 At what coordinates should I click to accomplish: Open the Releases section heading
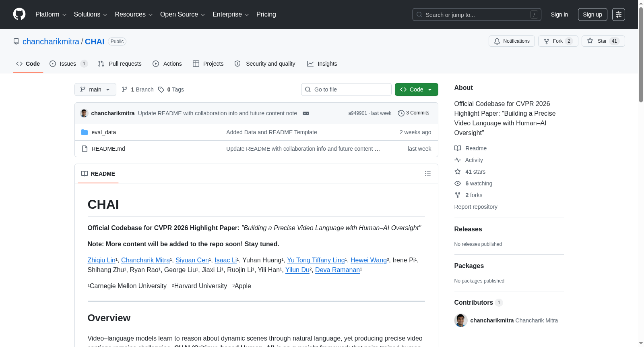pyautogui.click(x=468, y=229)
